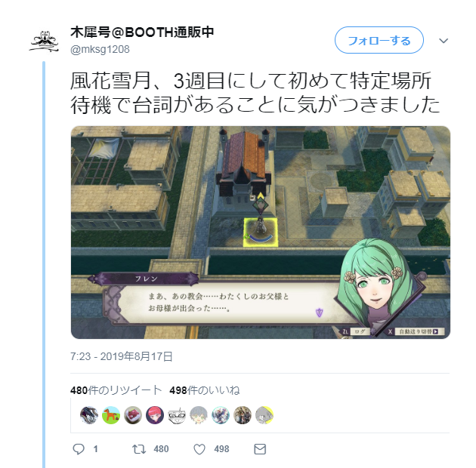
Task: Open the @mksg1208 handle link
Action: [100, 49]
